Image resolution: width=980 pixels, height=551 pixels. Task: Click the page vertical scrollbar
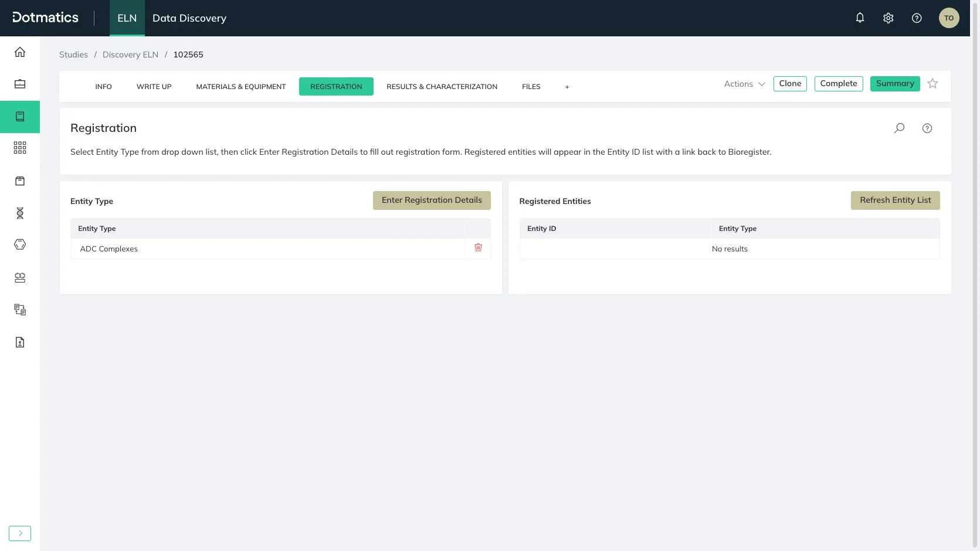coord(975,275)
